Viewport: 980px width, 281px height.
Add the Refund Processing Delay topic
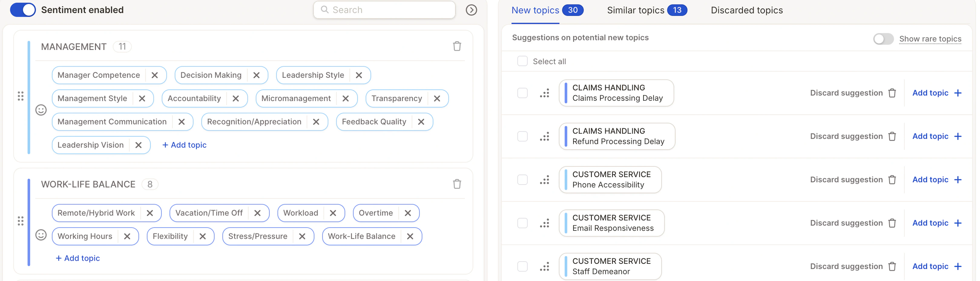[x=937, y=136]
